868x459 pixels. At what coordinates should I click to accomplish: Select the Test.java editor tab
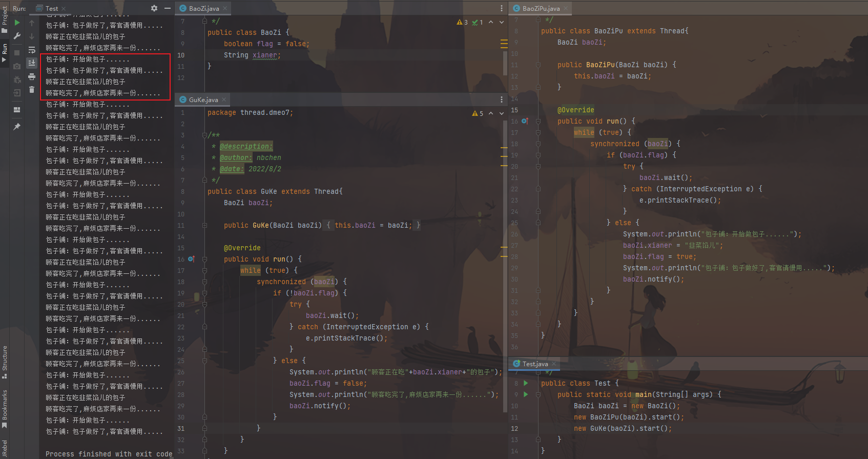534,364
